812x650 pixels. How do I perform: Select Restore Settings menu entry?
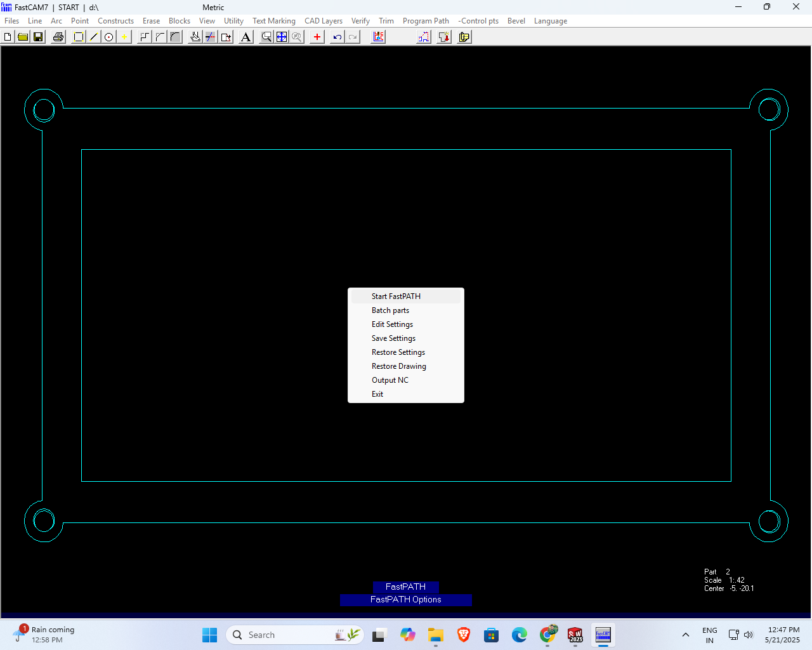[x=406, y=352]
